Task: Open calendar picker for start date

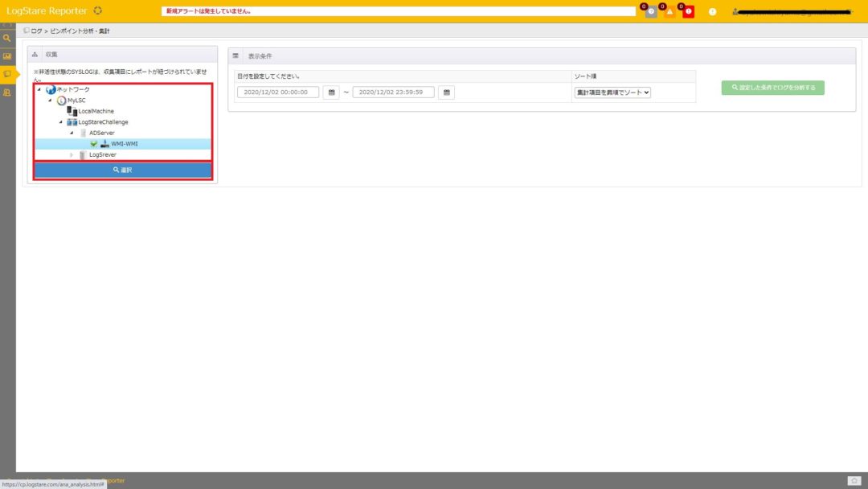Action: coord(332,92)
